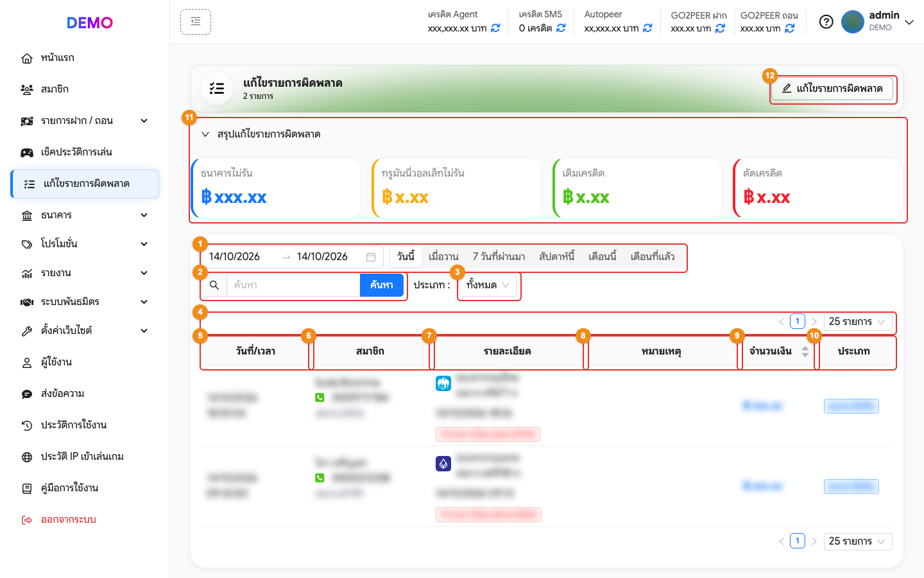This screenshot has height=578, width=924.
Task: Click the blue ค้นหา search button
Action: pyautogui.click(x=382, y=285)
